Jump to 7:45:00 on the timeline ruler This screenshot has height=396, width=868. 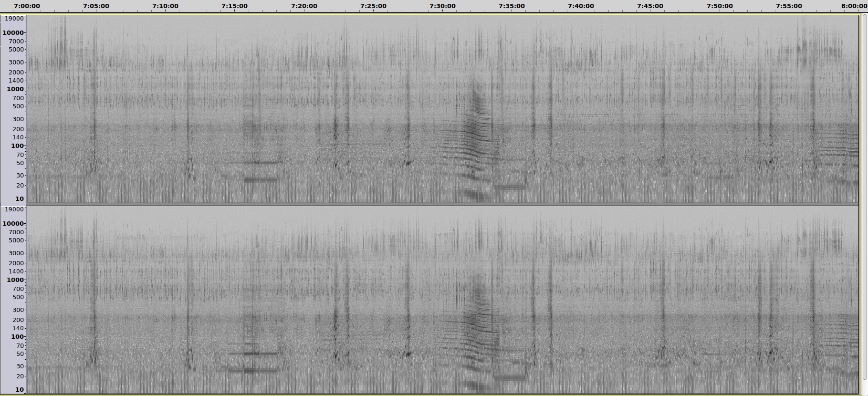click(x=650, y=6)
